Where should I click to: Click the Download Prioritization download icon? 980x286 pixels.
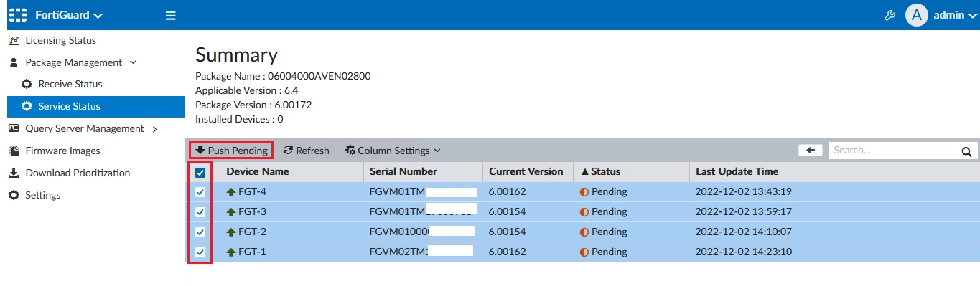point(14,173)
